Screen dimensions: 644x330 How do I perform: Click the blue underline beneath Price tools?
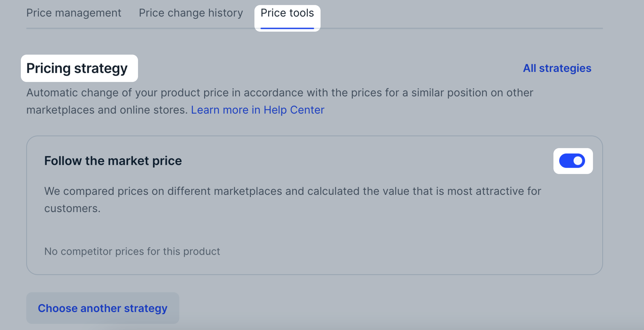[x=287, y=28]
